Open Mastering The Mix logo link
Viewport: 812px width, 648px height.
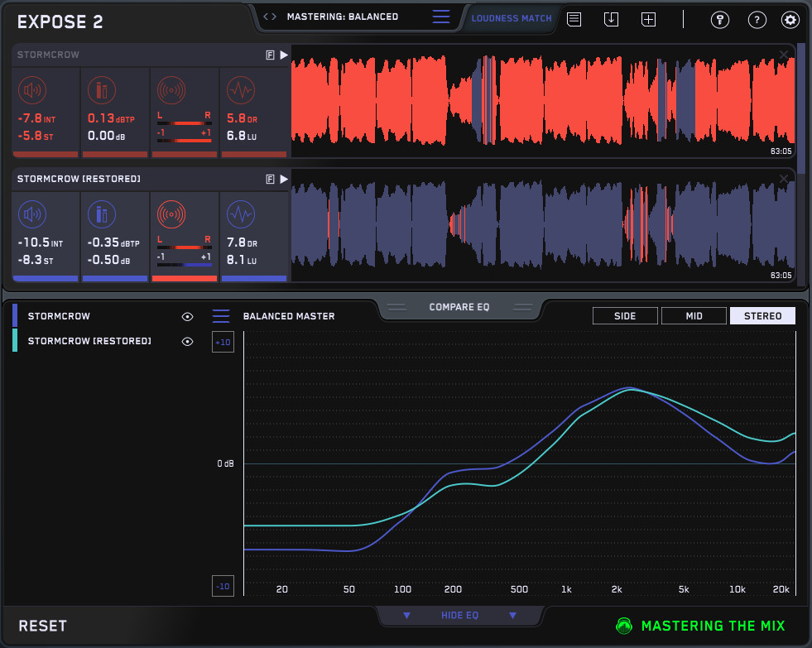[x=700, y=626]
